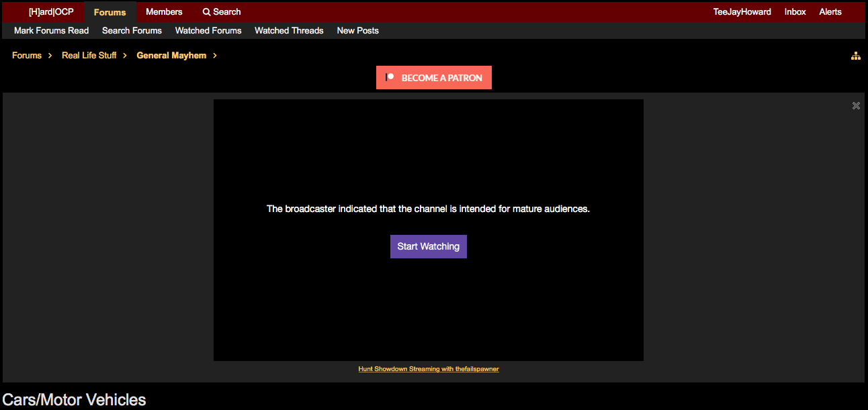The height and width of the screenshot is (410, 868).
Task: Open the Inbox menu
Action: [x=795, y=12]
